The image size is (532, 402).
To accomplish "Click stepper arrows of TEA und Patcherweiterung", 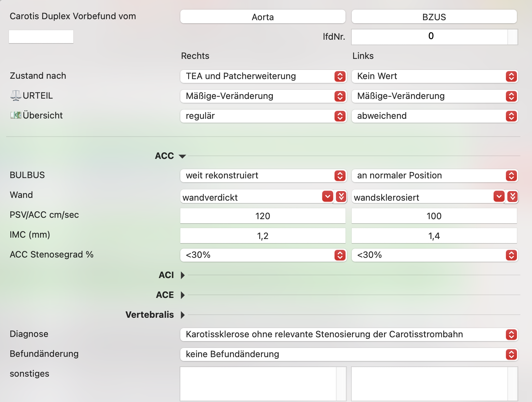I will coord(340,76).
